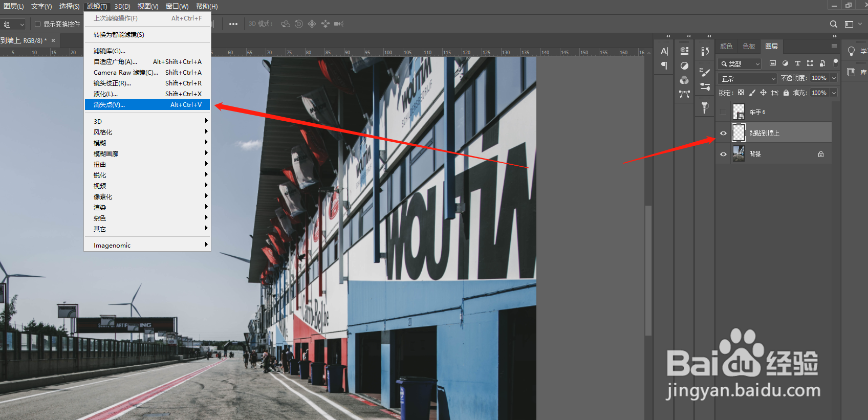
Task: Open the 3D panel icon
Action: click(x=684, y=51)
